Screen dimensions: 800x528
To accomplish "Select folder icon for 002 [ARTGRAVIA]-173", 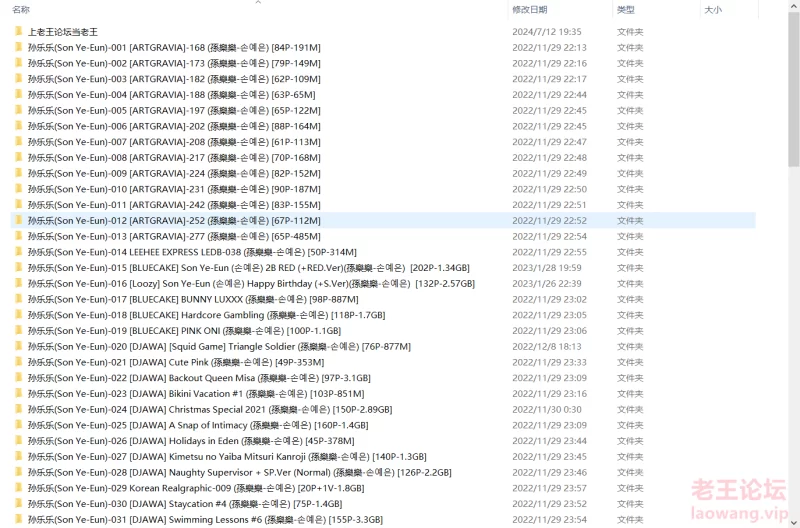I will pos(19,63).
